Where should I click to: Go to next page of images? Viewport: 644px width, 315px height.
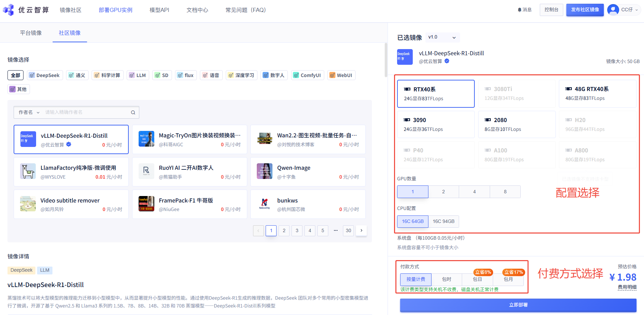click(361, 231)
